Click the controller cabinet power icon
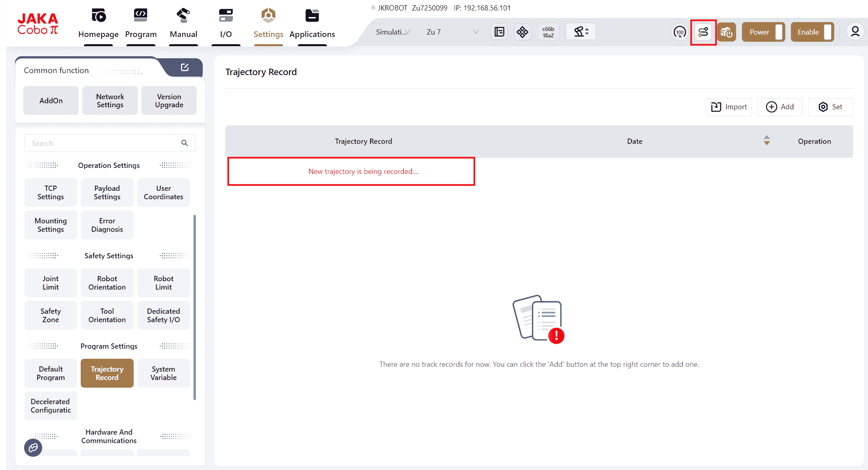 727,32
